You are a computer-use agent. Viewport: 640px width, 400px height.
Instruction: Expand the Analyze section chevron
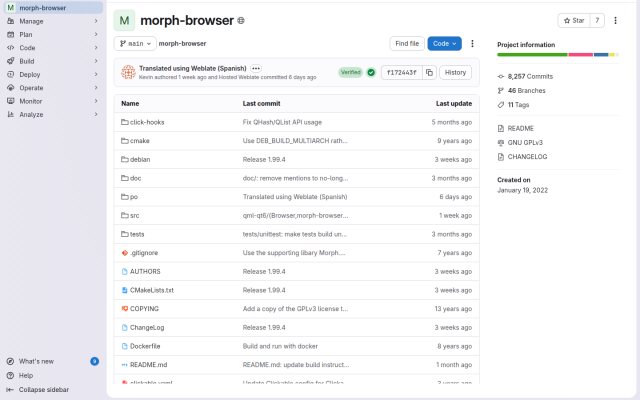tap(96, 114)
